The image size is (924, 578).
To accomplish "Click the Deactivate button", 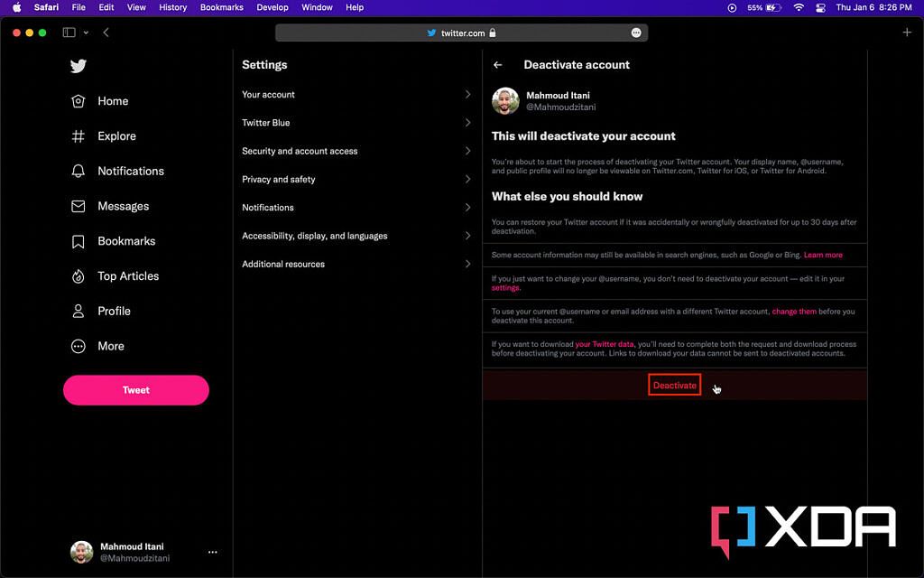I will point(674,384).
